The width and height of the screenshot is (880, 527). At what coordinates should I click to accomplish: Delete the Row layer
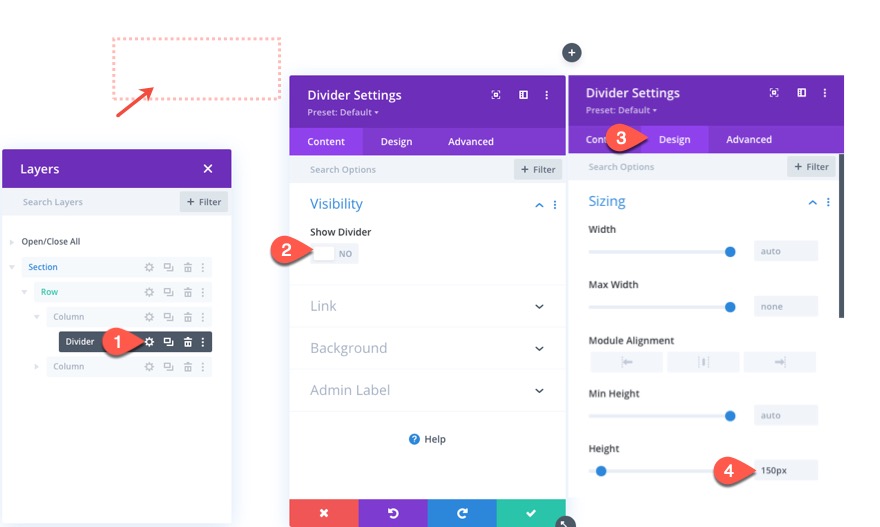point(188,292)
